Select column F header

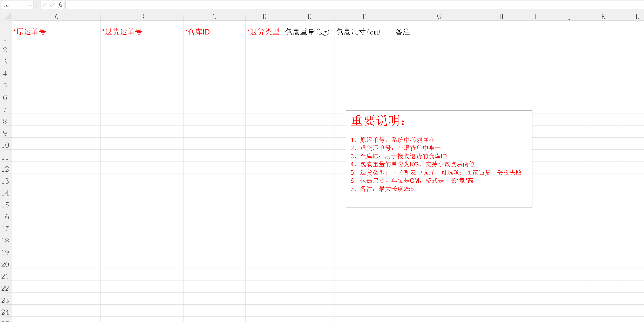coord(364,17)
